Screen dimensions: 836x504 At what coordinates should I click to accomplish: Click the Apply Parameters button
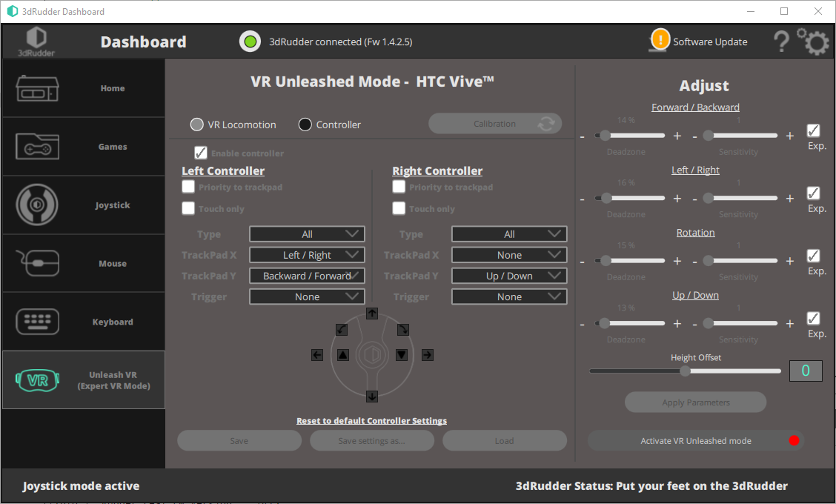(695, 402)
